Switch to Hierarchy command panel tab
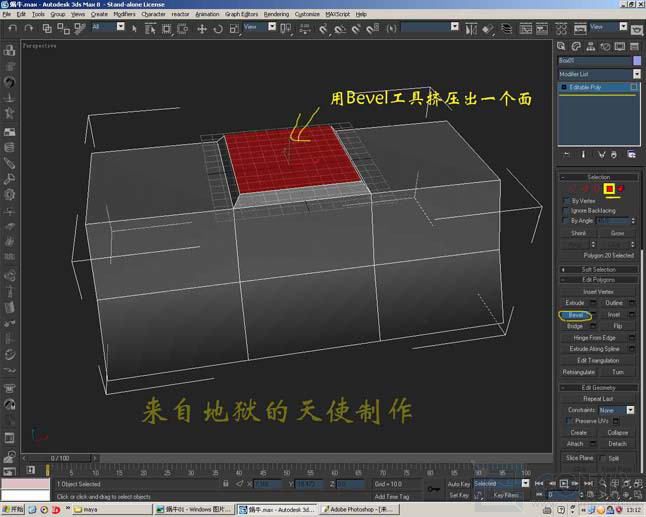646x517 pixels. [x=591, y=46]
